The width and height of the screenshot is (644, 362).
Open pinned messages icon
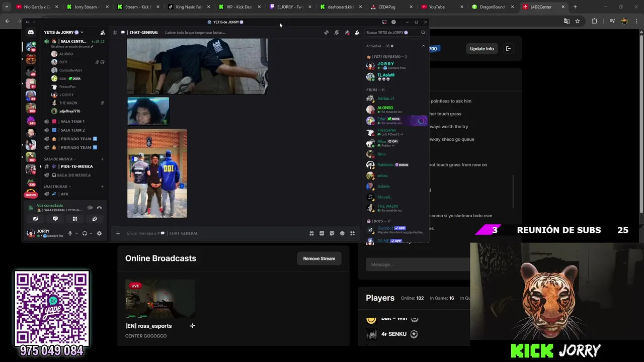(x=347, y=32)
